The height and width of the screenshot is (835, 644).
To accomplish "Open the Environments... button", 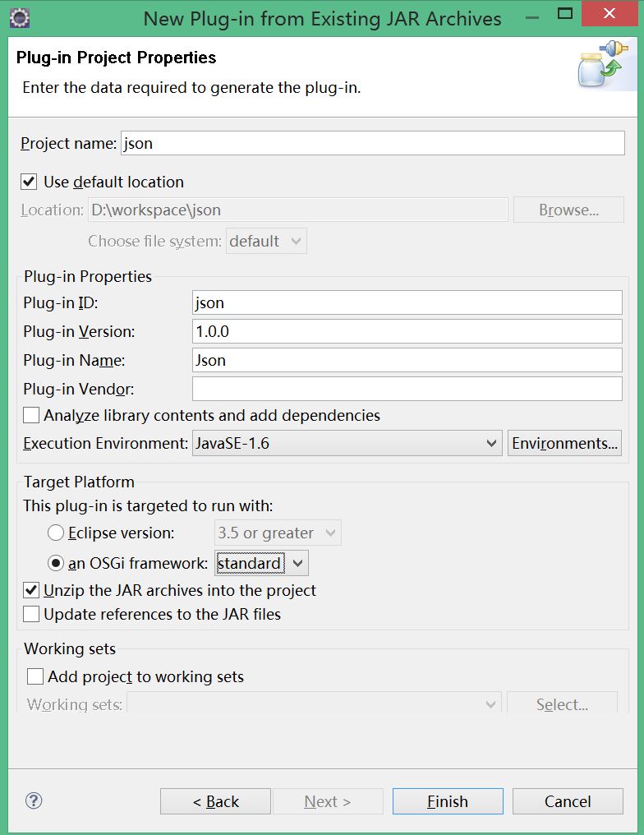I will [x=564, y=443].
